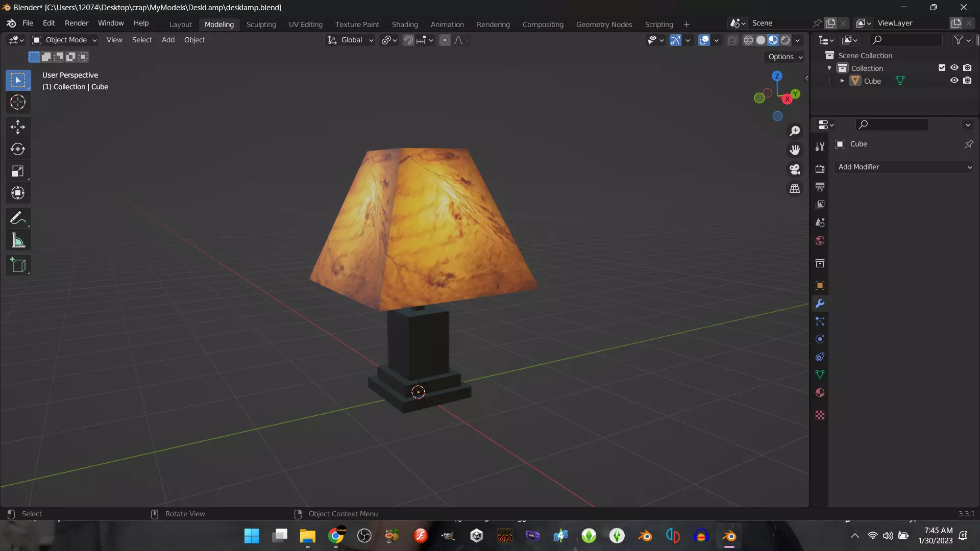Uncheck the Collection exclude checkbox
Screen dimensions: 980x551
click(942, 68)
